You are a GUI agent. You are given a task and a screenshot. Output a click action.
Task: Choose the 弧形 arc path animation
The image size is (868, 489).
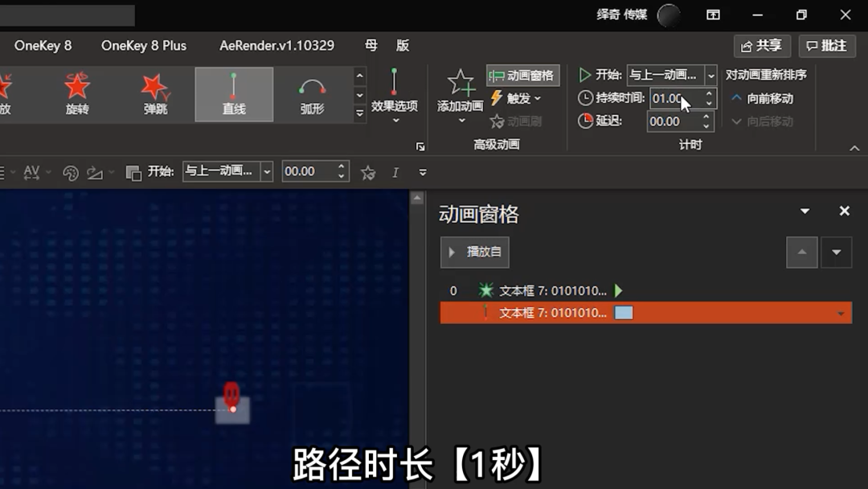coord(312,94)
